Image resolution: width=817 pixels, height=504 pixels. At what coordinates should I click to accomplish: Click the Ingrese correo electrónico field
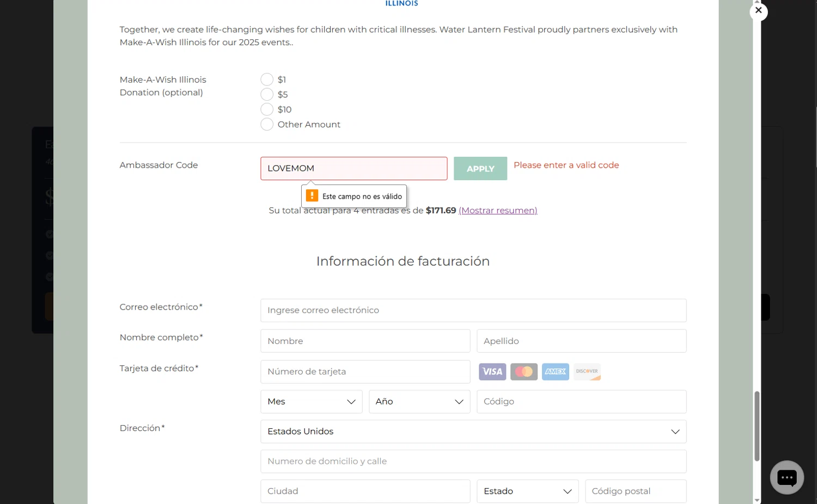click(x=473, y=310)
